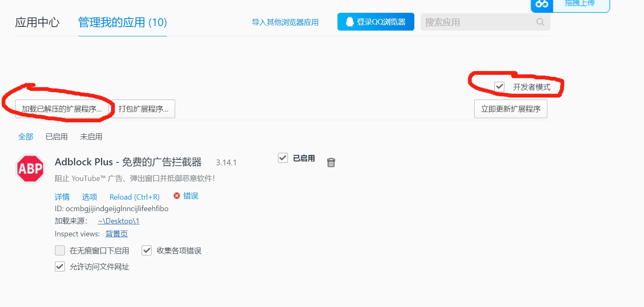Click the red error icon next to 错误
This screenshot has width=644, height=307.
(177, 195)
